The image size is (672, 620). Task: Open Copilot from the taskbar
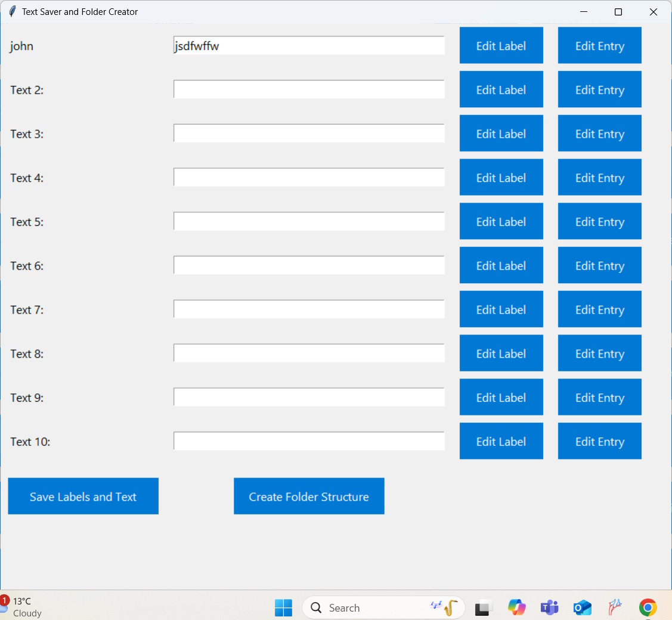point(516,607)
